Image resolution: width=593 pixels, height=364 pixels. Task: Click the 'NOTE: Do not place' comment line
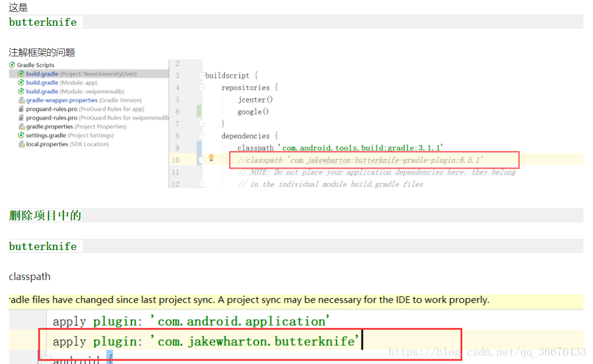tap(377, 172)
